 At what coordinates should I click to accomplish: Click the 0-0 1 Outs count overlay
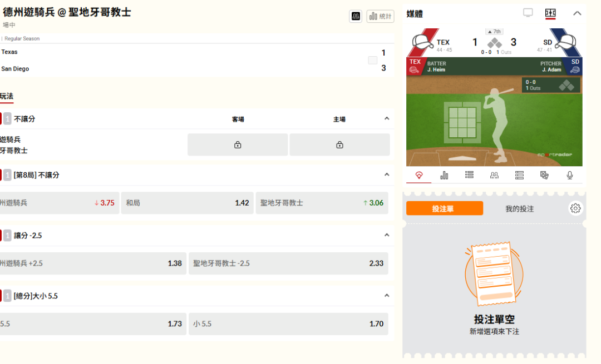click(550, 85)
